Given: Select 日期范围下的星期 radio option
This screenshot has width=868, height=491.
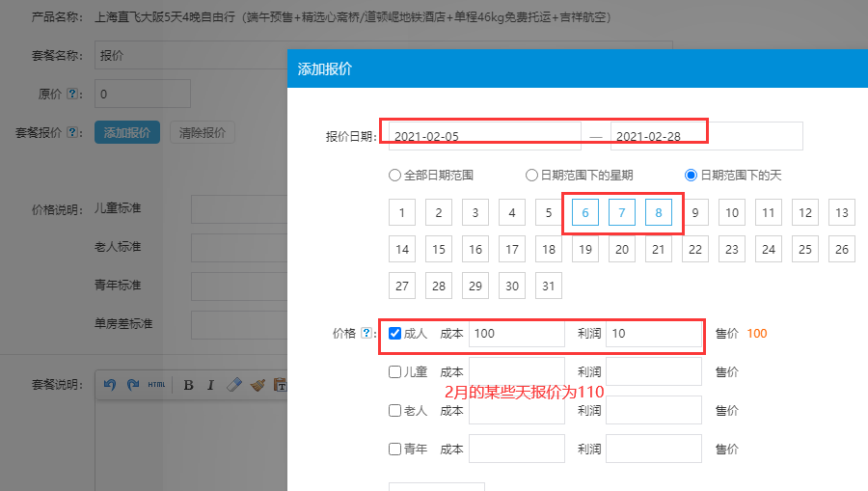Looking at the screenshot, I should (x=531, y=176).
